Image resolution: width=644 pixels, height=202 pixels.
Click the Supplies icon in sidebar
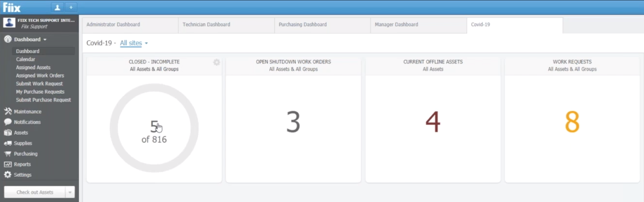[x=8, y=143]
